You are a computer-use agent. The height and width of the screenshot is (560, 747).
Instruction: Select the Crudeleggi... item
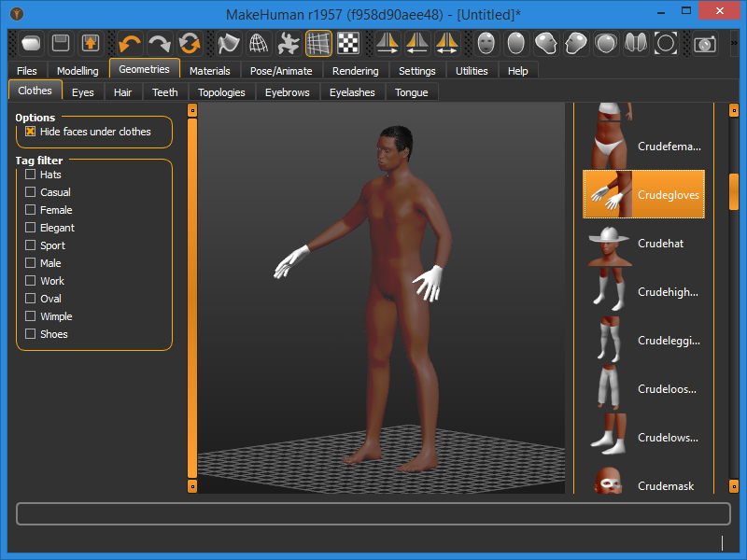[x=643, y=340]
